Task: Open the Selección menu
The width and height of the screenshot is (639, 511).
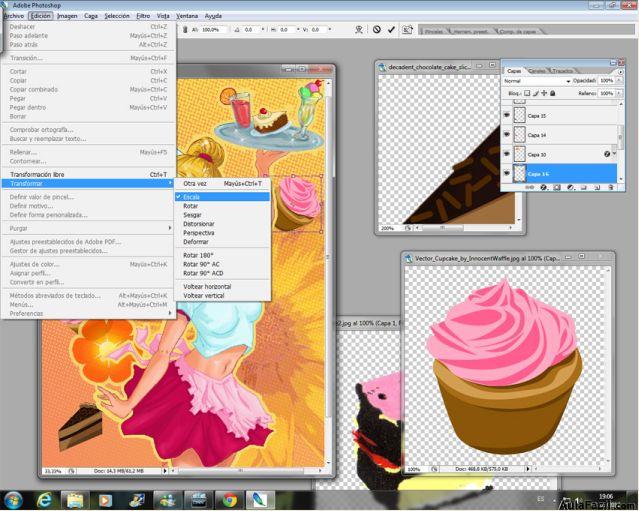Action: point(117,16)
